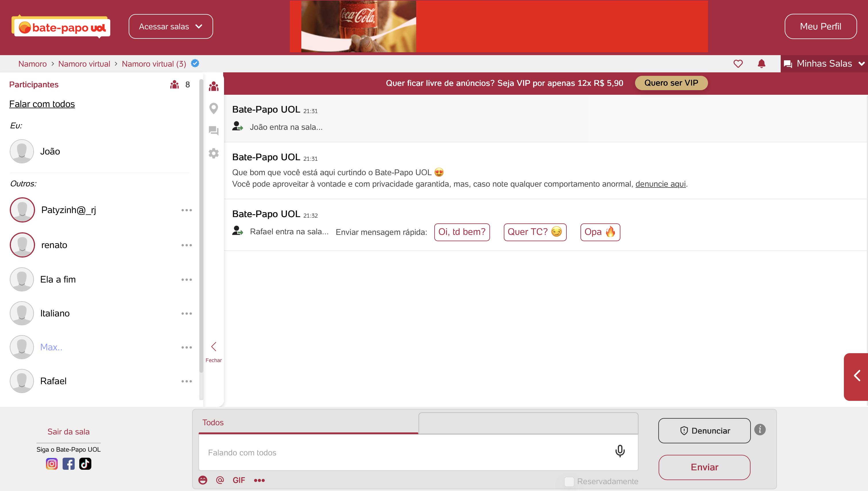The image size is (868, 491).
Task: Select the Todos conversation tab
Action: click(x=213, y=423)
